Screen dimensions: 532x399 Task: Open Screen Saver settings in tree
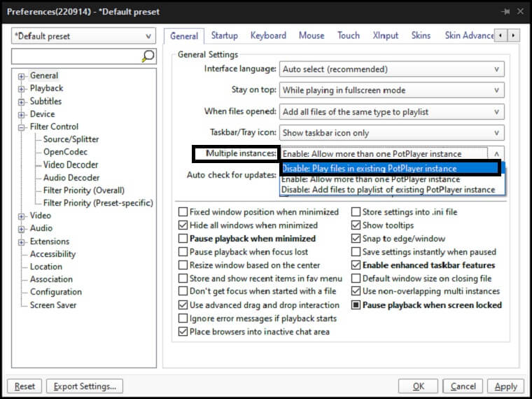coord(53,305)
